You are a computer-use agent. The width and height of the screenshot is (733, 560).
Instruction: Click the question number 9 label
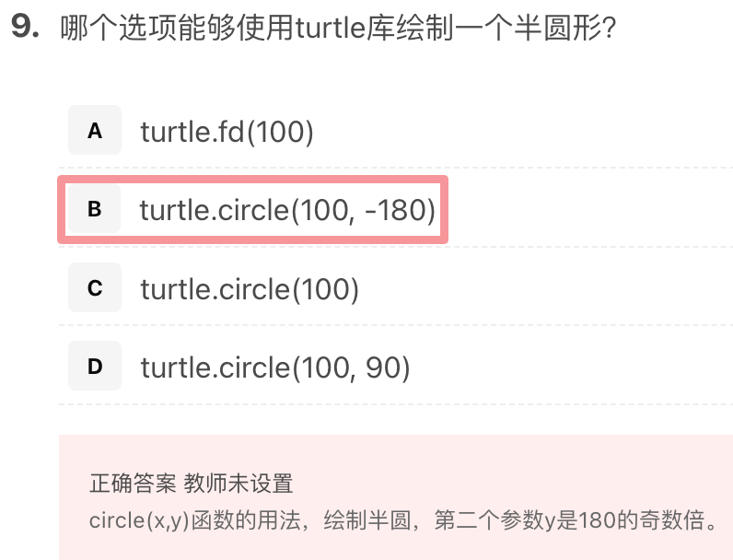[x=25, y=26]
